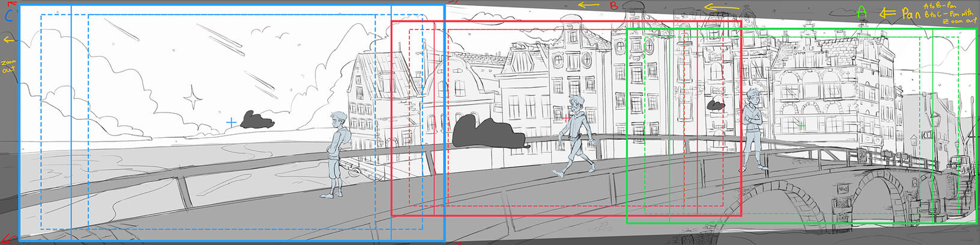The height and width of the screenshot is (245, 980).
Task: Click the four-pointed star in the sky
Action: 193,97
